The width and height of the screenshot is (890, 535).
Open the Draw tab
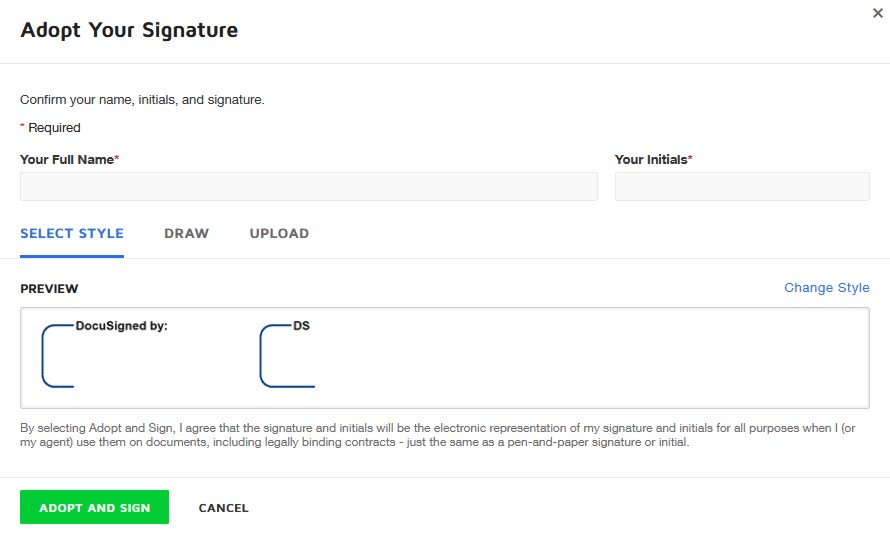[186, 234]
